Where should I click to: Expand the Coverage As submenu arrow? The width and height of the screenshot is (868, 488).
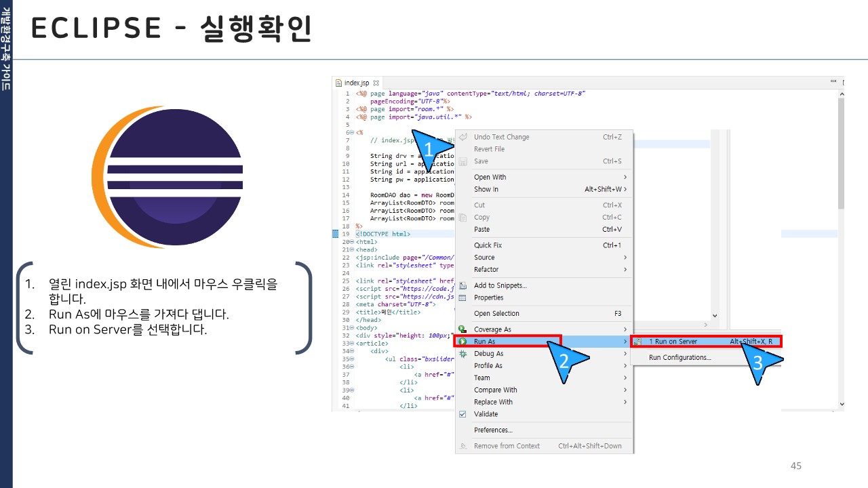click(x=625, y=329)
